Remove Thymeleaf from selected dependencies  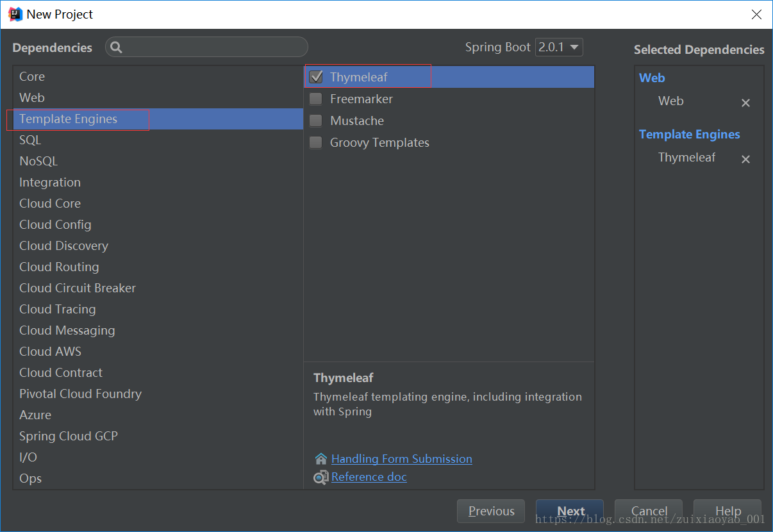(x=745, y=159)
